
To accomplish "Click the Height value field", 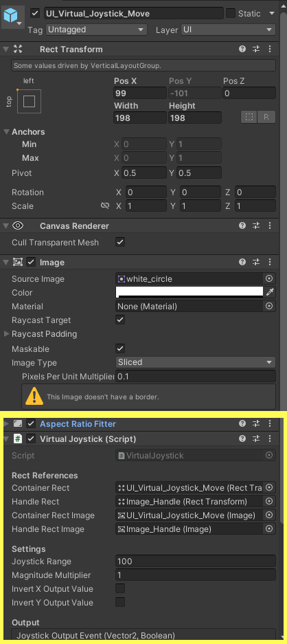I will [x=194, y=118].
